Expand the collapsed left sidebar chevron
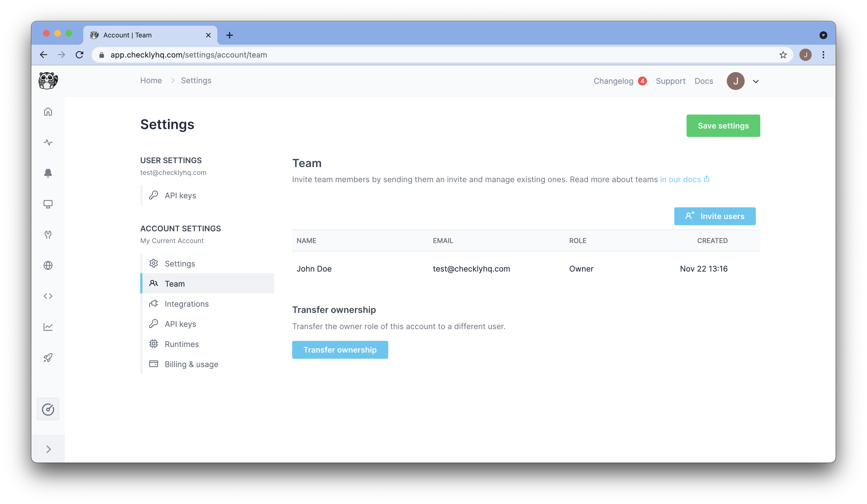 (48, 449)
